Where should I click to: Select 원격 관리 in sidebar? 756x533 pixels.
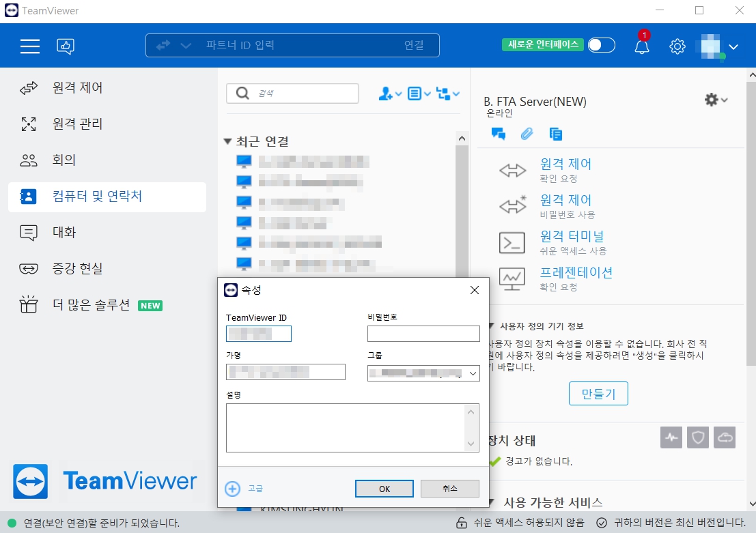(x=107, y=124)
